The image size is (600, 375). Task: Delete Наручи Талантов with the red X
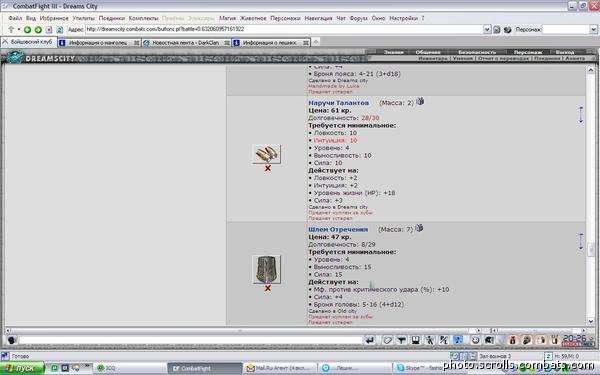pyautogui.click(x=267, y=168)
